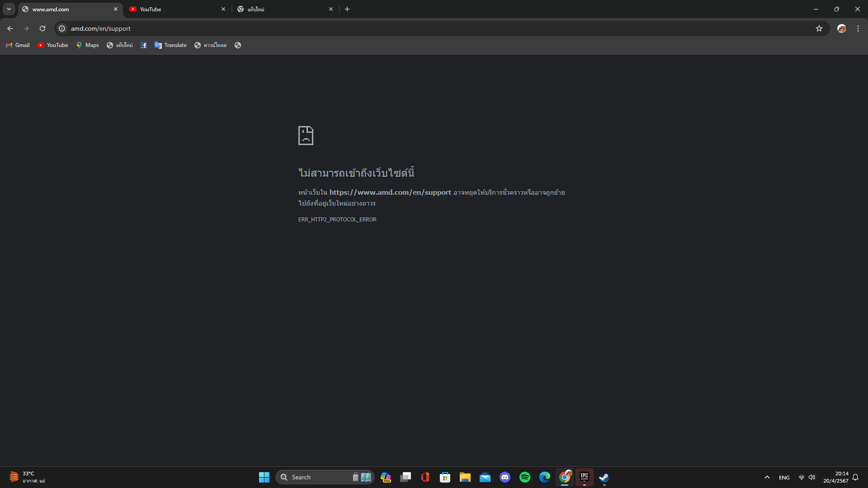Open the Chrome profile avatar
This screenshot has height=488, width=868.
(842, 28)
